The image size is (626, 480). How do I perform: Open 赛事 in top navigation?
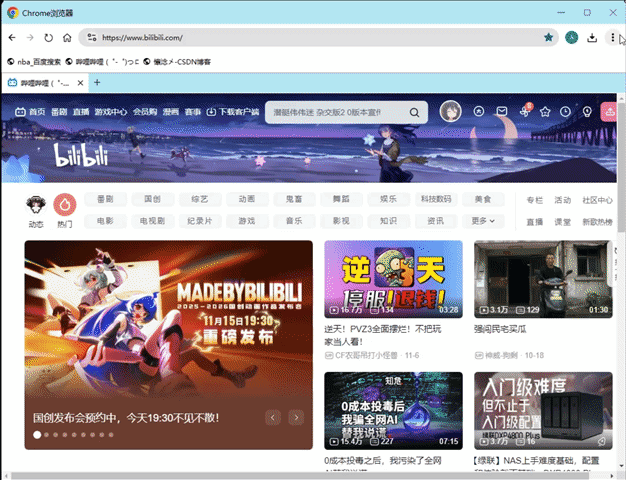[192, 112]
